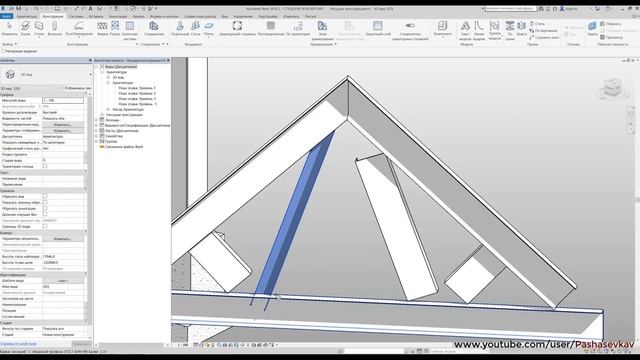This screenshot has height=360, width=640.
Task: Enable the Far Clip Active checkbox
Action: 45,214
